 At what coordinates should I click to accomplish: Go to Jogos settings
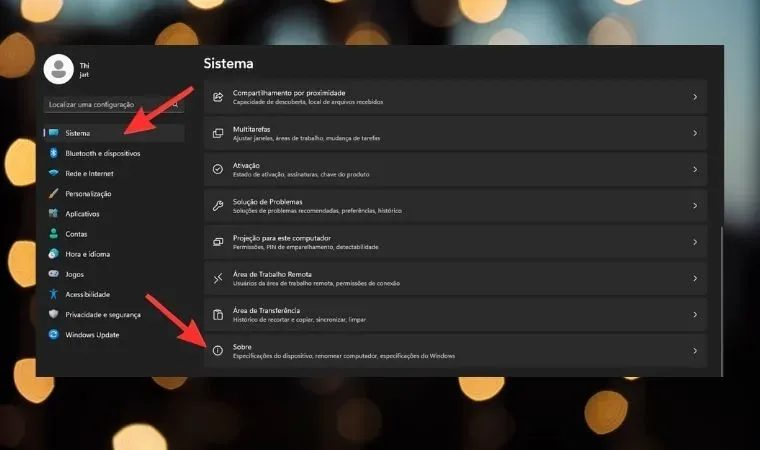114,274
